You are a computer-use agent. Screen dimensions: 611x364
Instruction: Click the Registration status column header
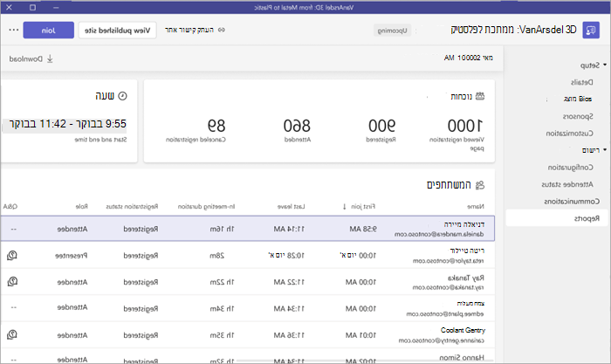pyautogui.click(x=132, y=207)
